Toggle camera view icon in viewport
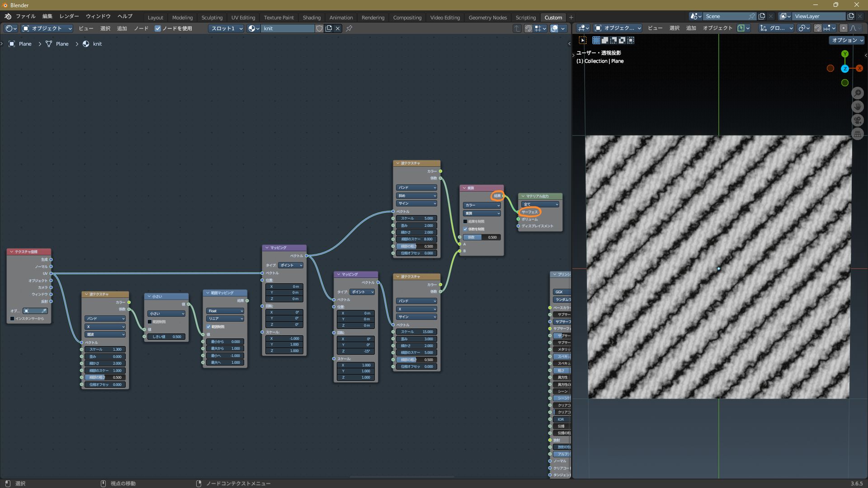The width and height of the screenshot is (868, 488). 857,120
